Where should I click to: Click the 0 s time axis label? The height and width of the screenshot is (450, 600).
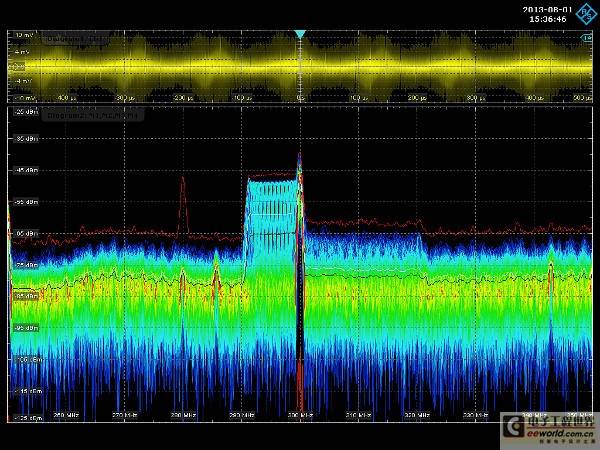point(300,98)
